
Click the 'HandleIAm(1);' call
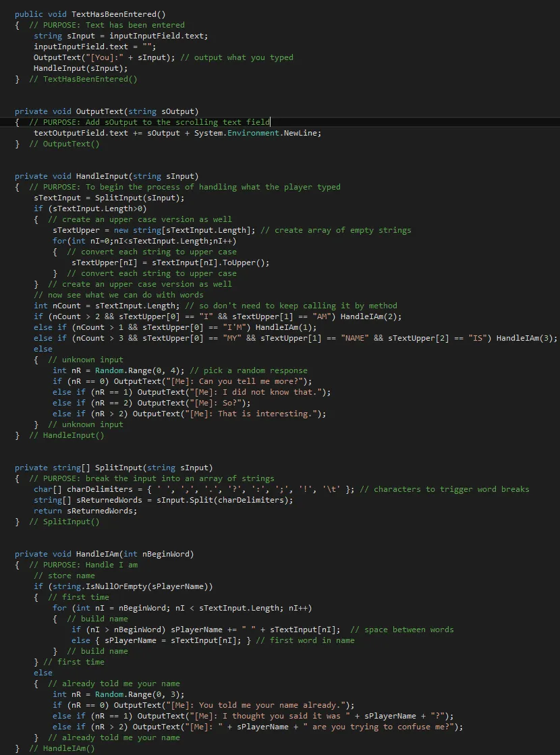click(x=286, y=327)
